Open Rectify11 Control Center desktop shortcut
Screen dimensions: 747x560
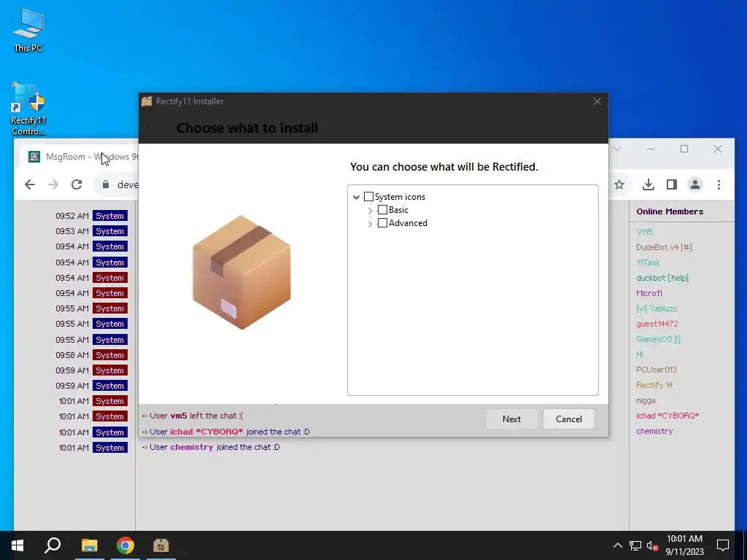(28, 109)
